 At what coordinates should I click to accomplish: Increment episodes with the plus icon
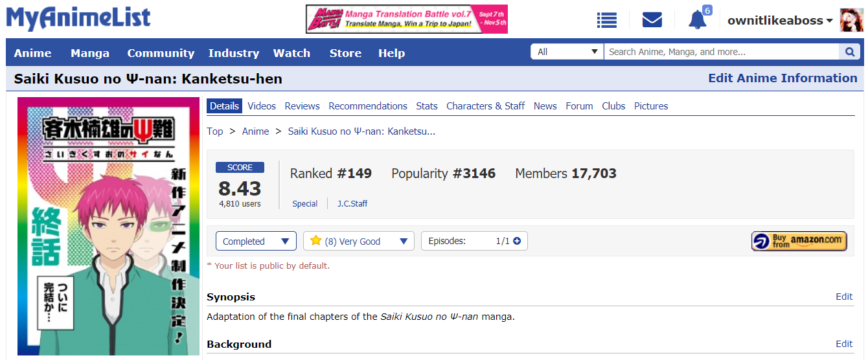[517, 242]
